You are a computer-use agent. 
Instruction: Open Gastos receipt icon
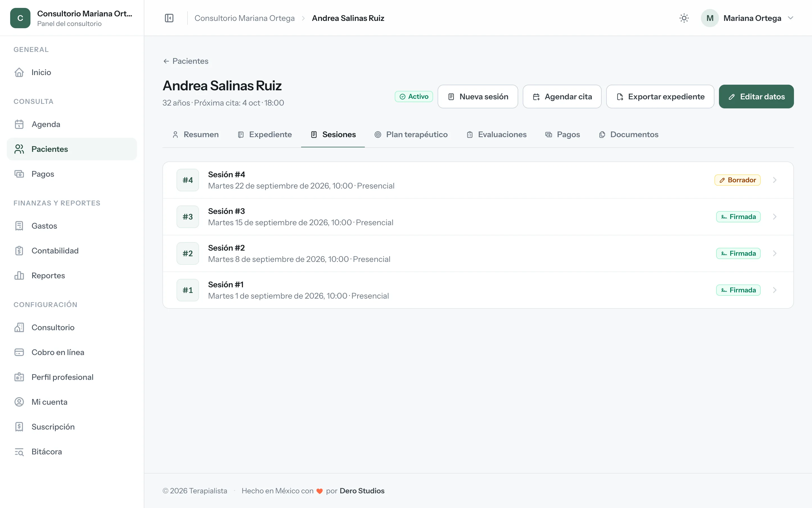click(x=19, y=226)
